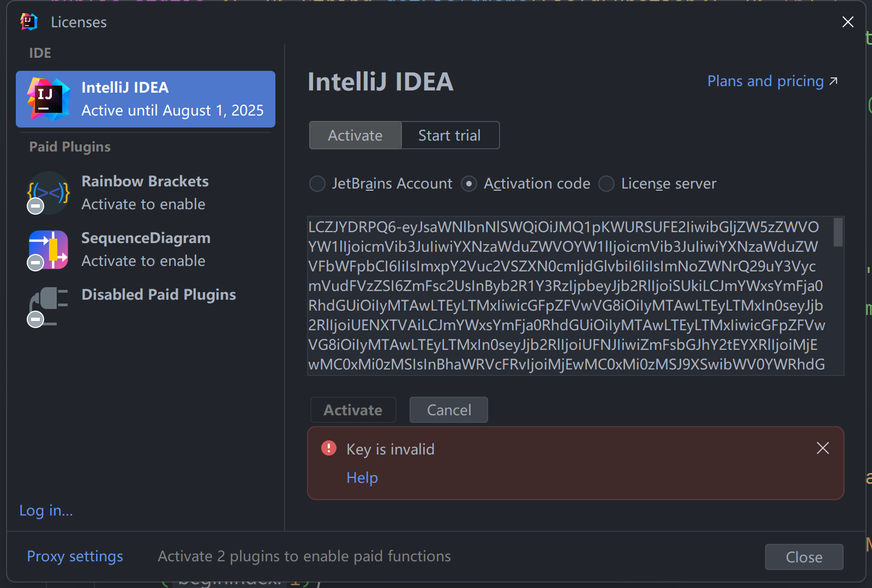This screenshot has height=588, width=872.
Task: Select the License server radio button
Action: (x=606, y=184)
